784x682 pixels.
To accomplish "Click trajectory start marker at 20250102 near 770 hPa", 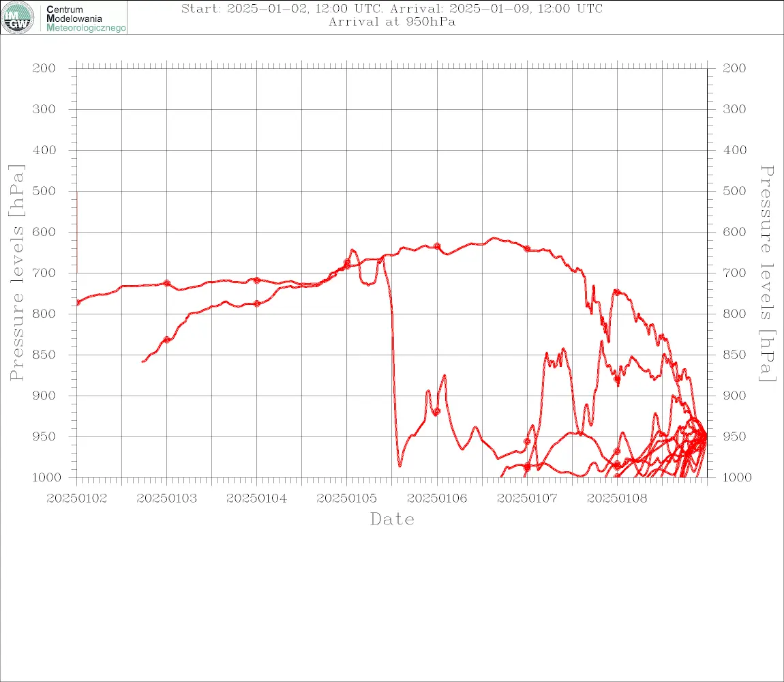I will (x=78, y=303).
